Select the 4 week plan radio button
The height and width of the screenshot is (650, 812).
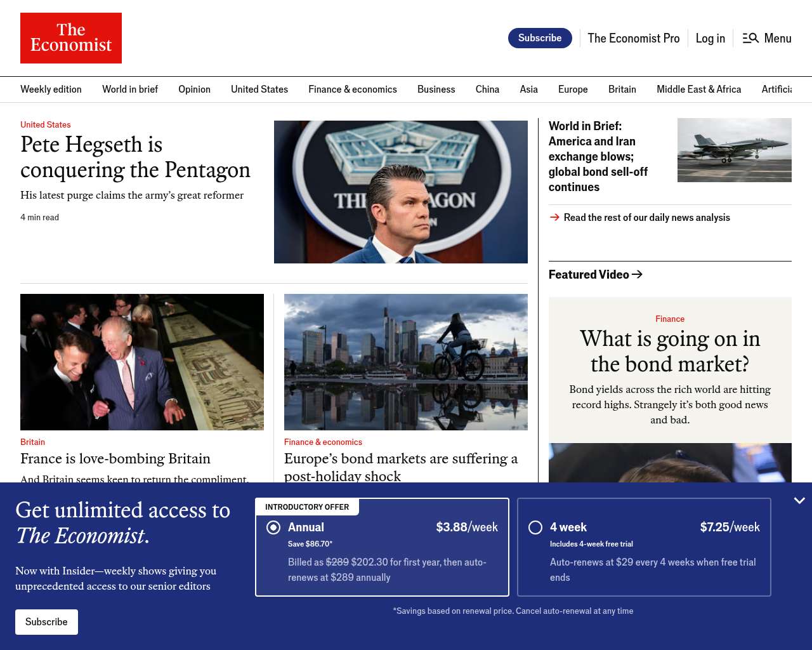click(535, 527)
